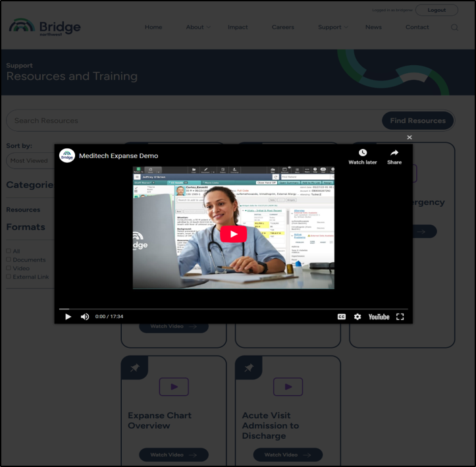Screen dimensions: 476x467
Task: Click the Watch Video button partly behind the player
Action: point(174,327)
